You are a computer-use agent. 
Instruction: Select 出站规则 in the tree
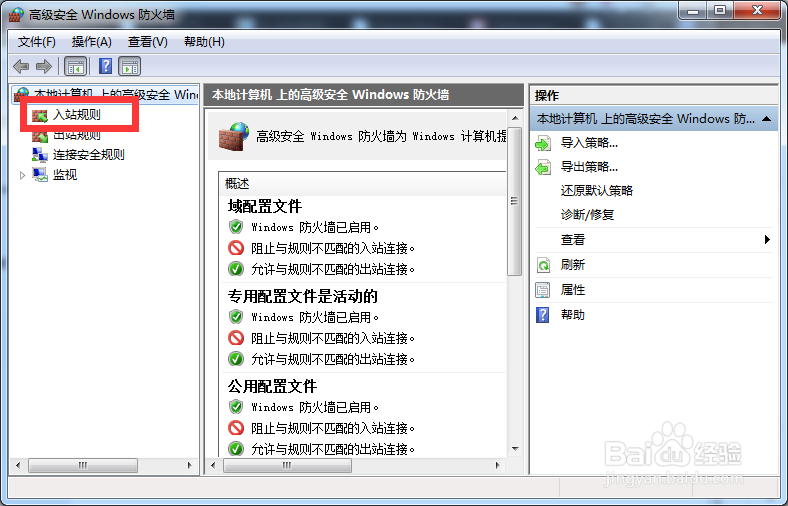(77, 135)
